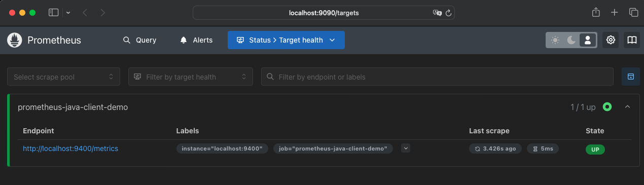Viewport: 644px width, 185px height.
Task: Open the Safari share icon
Action: [x=596, y=12]
